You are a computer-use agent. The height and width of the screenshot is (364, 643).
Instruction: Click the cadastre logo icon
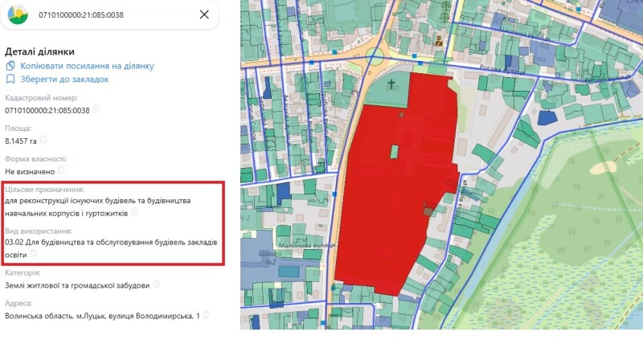[16, 14]
